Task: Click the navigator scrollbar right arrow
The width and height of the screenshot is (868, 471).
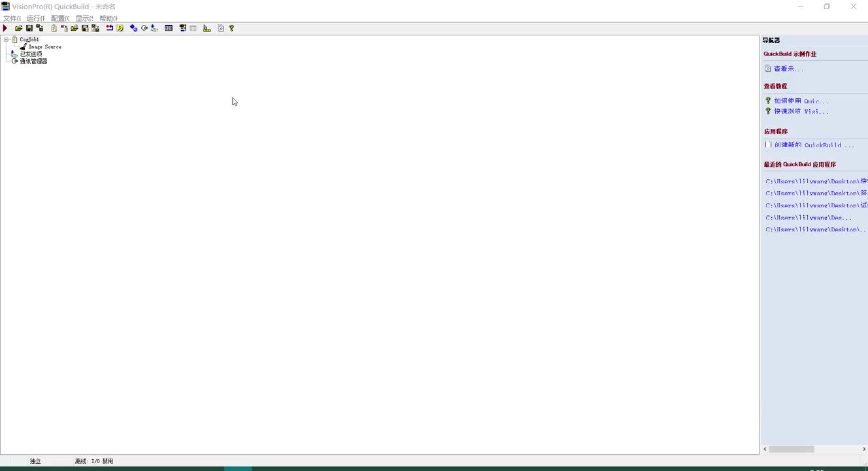Action: coord(864,449)
